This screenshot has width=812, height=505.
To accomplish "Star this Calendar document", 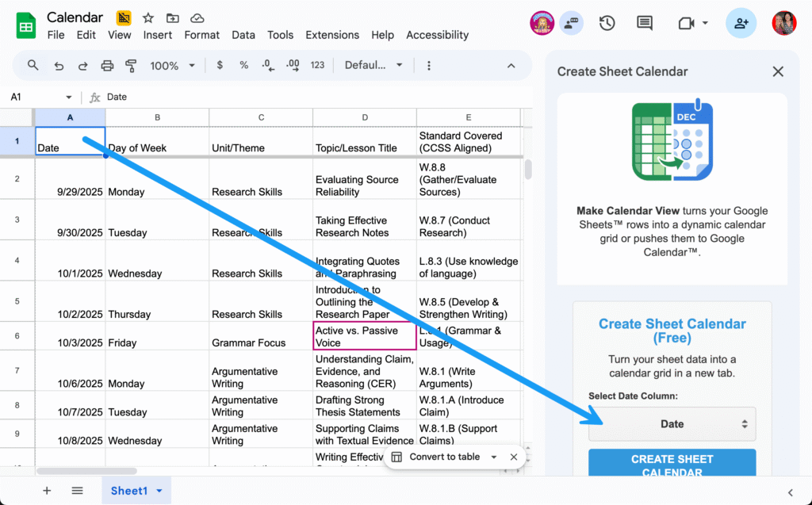I will (x=148, y=17).
